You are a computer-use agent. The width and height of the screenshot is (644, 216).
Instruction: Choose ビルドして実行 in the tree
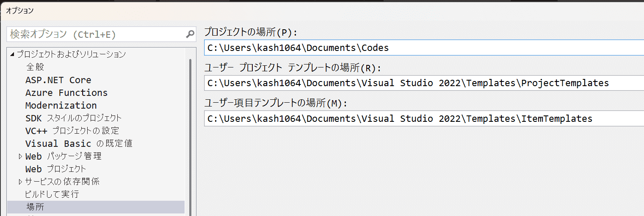pos(52,194)
